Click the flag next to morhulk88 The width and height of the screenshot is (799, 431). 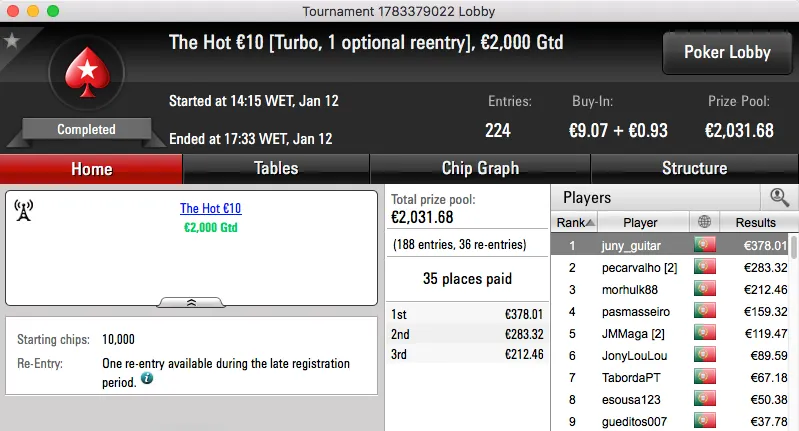coord(705,290)
